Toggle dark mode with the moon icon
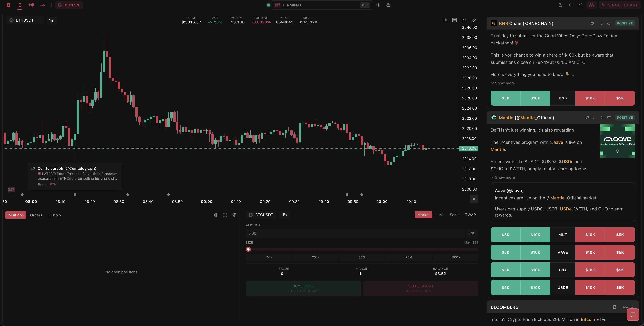Screen dimensions: 644x326 [x=560, y=5]
